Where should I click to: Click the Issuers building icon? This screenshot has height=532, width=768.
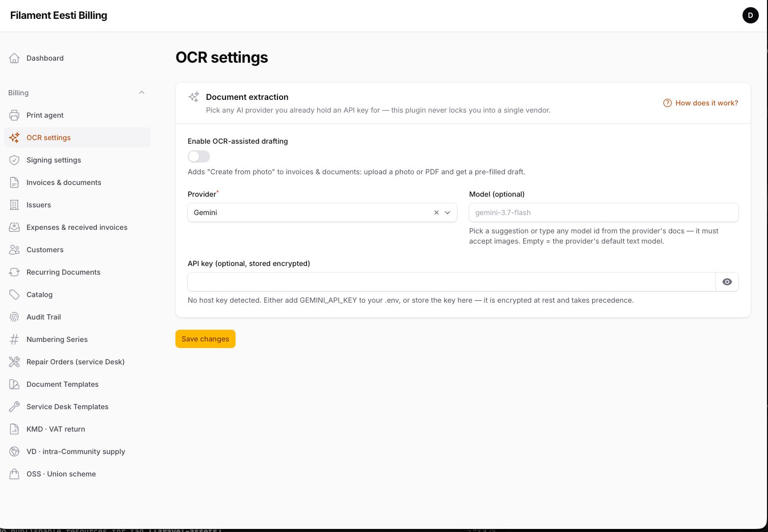[14, 205]
